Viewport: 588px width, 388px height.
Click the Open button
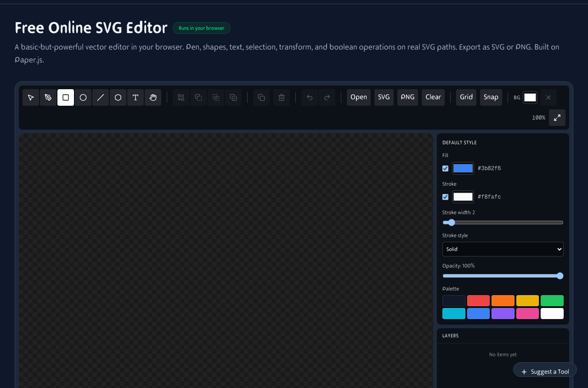(x=359, y=97)
